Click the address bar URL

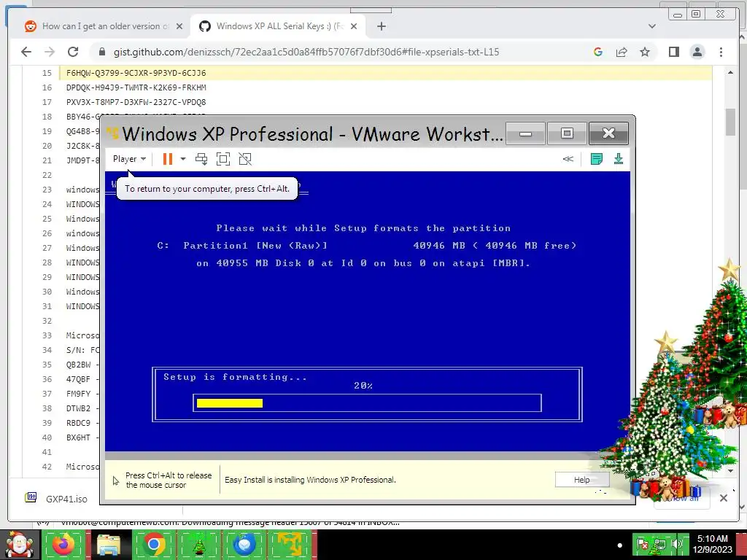306,52
